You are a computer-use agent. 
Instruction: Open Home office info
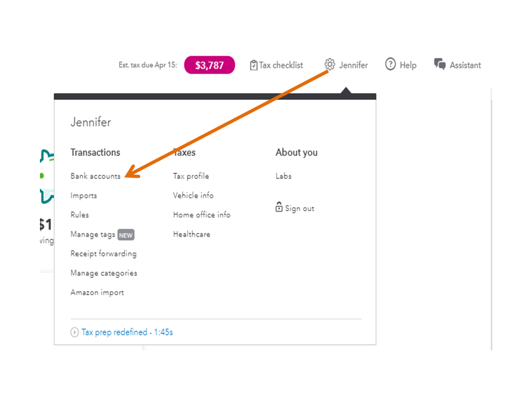click(202, 215)
